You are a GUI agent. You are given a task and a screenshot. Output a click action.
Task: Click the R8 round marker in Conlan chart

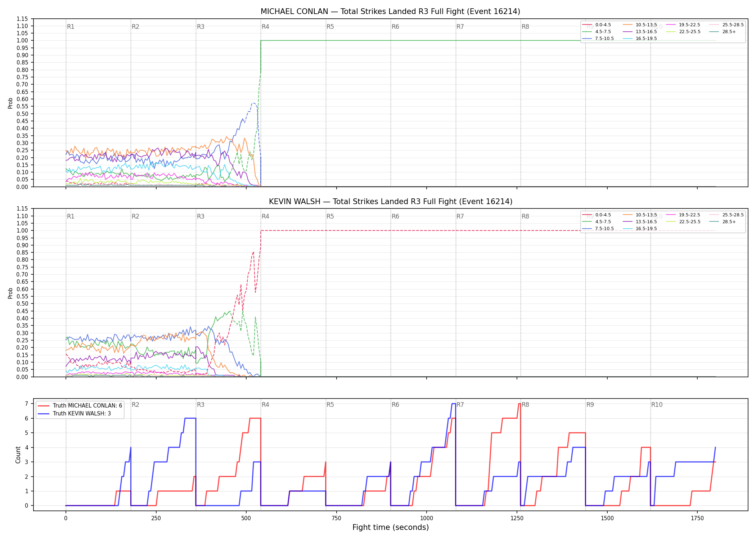pyautogui.click(x=525, y=27)
